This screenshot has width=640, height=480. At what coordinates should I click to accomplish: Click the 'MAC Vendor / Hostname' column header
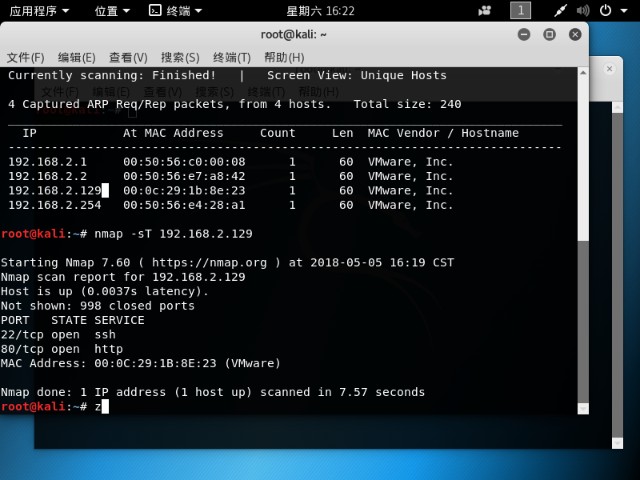click(x=443, y=133)
